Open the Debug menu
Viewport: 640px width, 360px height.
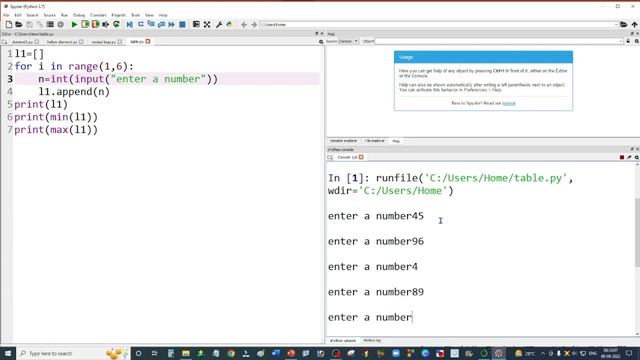tap(79, 15)
